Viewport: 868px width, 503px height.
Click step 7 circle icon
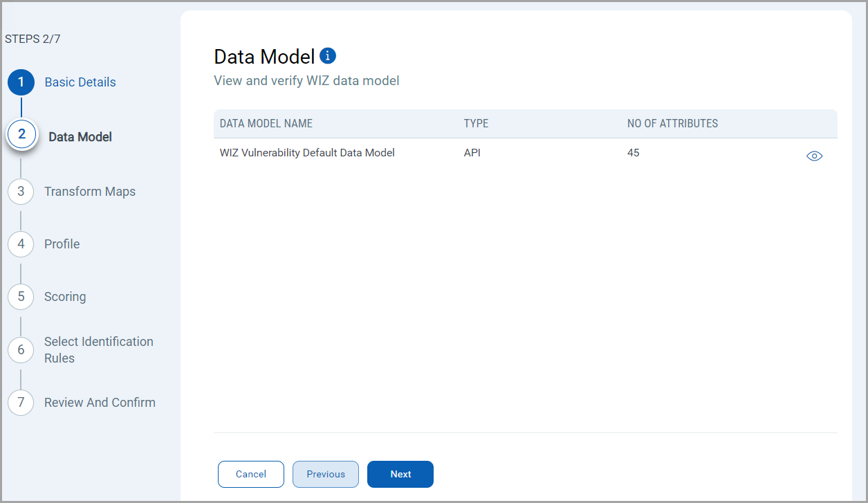tap(21, 403)
